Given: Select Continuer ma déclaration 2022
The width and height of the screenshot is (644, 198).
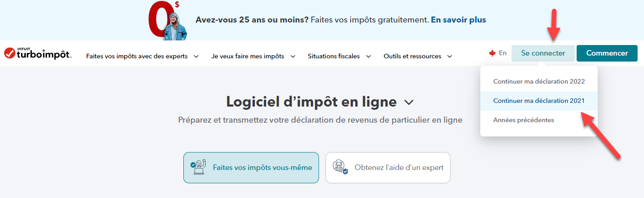Looking at the screenshot, I should pos(539,81).
